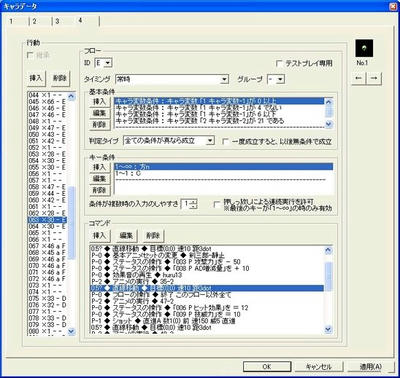Select row 067 in action list
Screen dimensions: 400x378
(x=47, y=246)
